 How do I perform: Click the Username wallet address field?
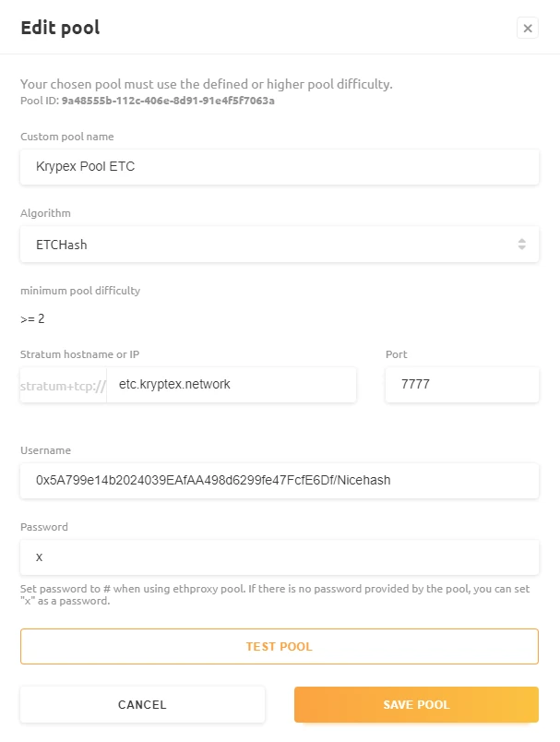click(279, 481)
